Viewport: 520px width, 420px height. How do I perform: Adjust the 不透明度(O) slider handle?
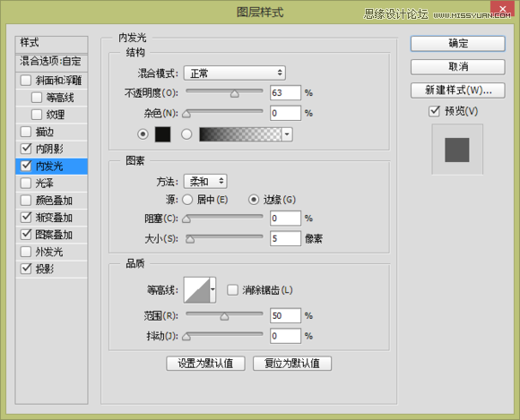pyautogui.click(x=235, y=94)
